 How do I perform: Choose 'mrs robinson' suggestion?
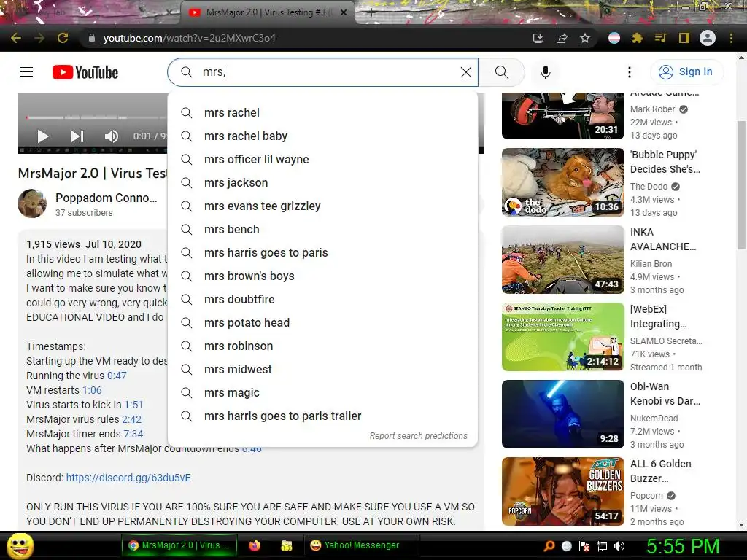[322, 346]
